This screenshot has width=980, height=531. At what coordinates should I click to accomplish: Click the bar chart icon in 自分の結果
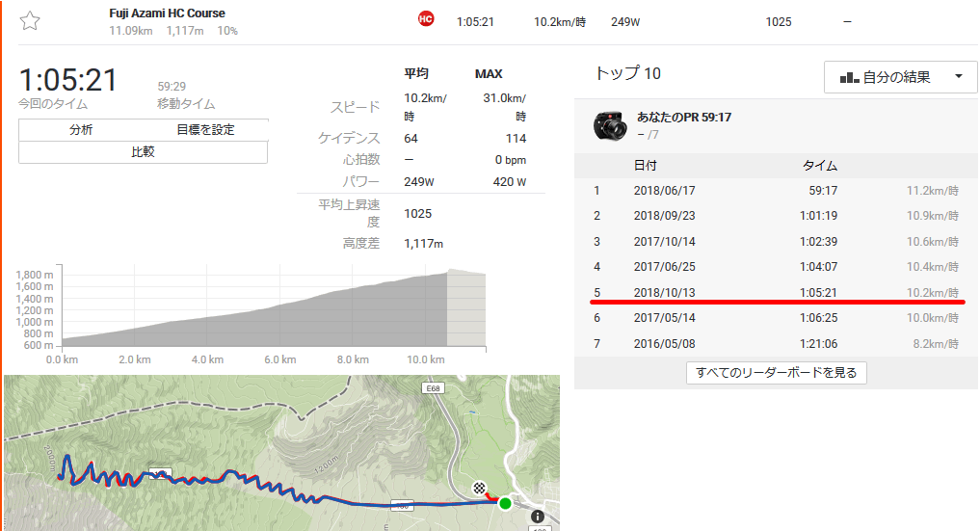tap(849, 77)
